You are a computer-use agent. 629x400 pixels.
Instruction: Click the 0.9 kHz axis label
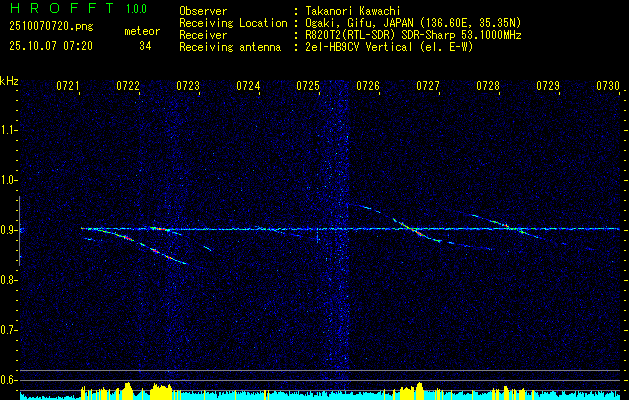7,230
